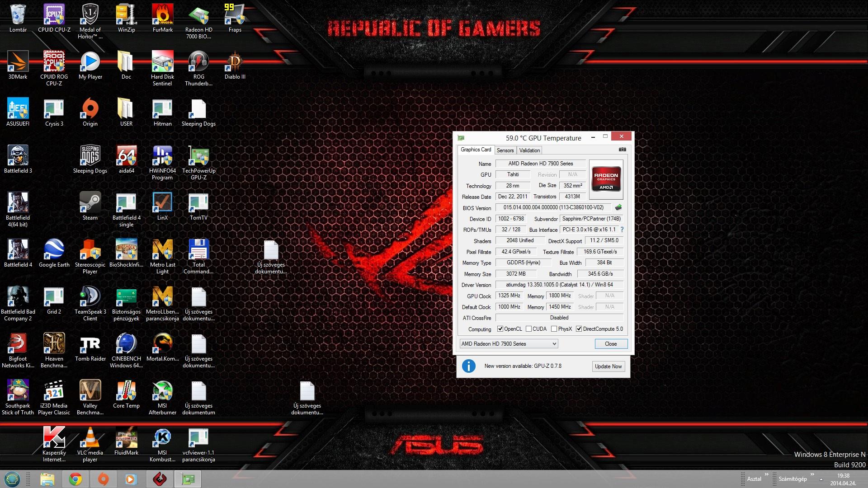Uncheck the OpenCL checkbox
This screenshot has width=868, height=488.
click(500, 329)
